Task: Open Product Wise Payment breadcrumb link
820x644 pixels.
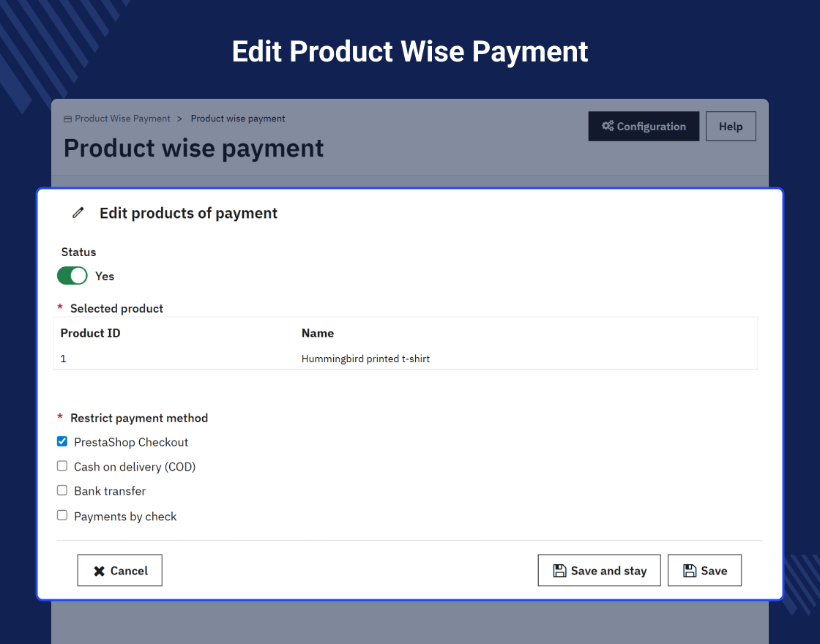Action: (x=122, y=119)
